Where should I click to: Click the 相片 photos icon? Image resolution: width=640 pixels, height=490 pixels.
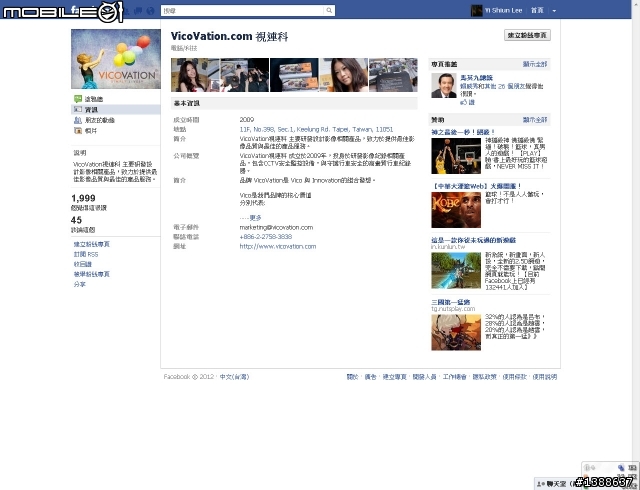tap(78, 131)
